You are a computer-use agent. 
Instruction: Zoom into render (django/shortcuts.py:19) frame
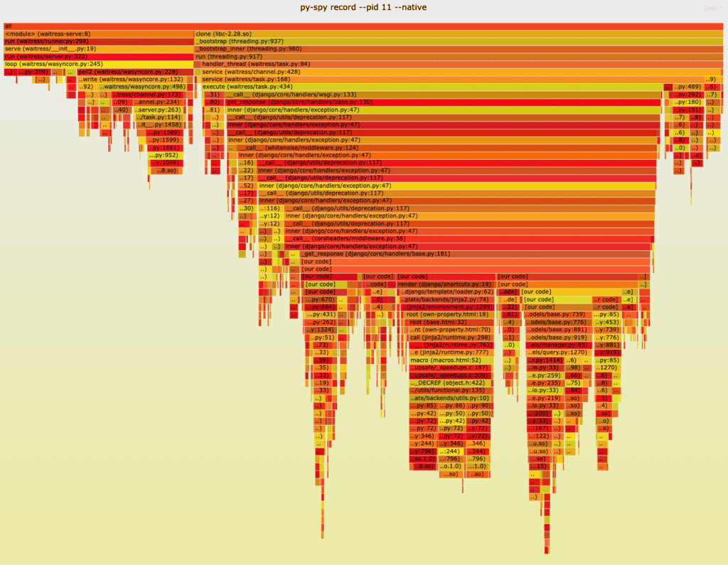click(x=446, y=284)
